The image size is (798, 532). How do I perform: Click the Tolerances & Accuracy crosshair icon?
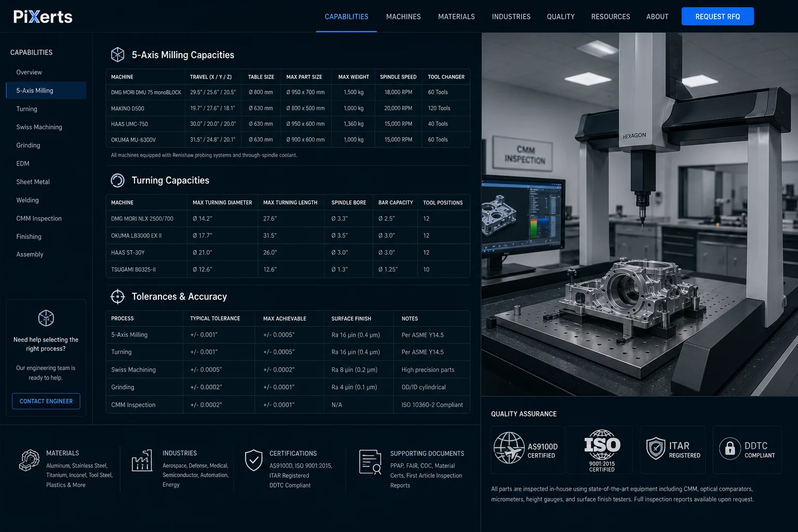coord(118,297)
